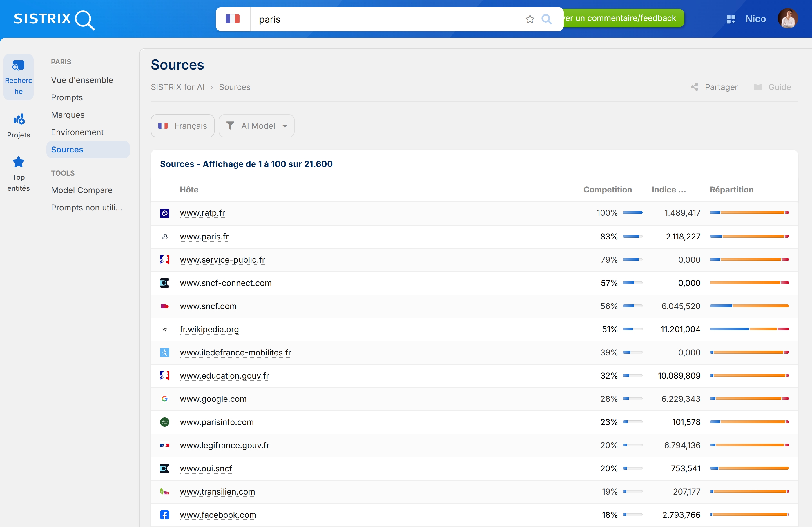Click the Nico username label

(755, 19)
